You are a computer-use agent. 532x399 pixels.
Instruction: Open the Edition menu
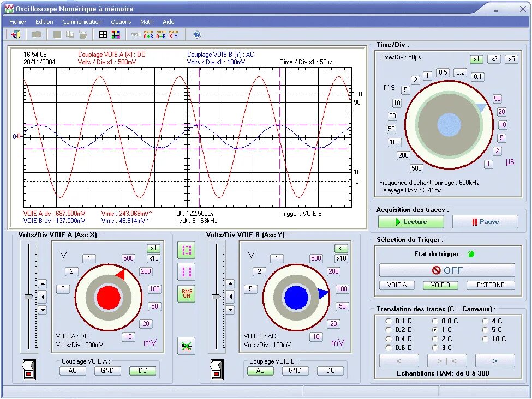click(x=44, y=22)
